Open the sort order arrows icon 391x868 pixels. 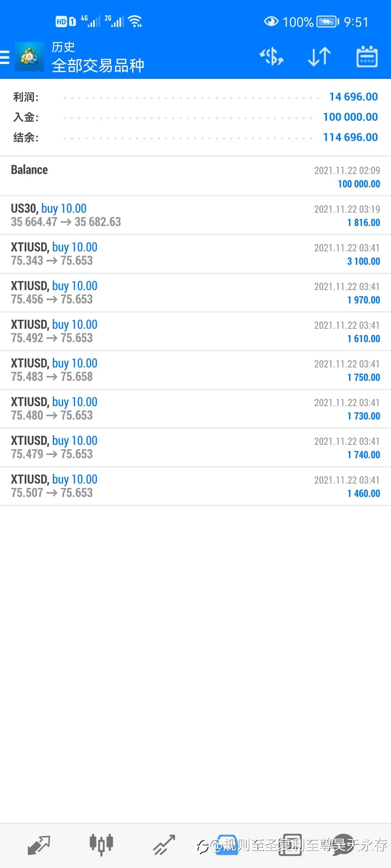click(319, 57)
